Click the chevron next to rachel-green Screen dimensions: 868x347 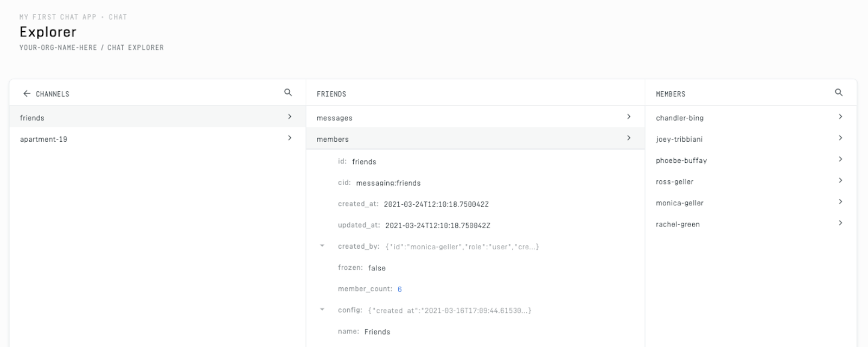pyautogui.click(x=841, y=223)
